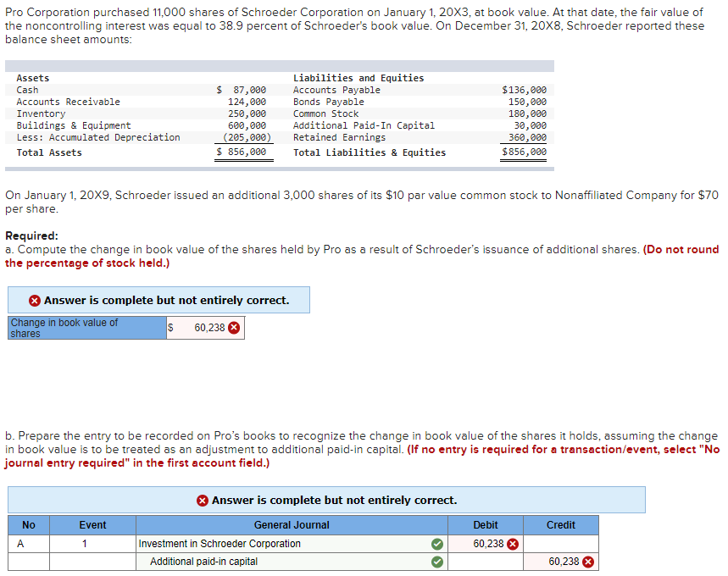Viewport: 728px width, 576px height.
Task: Click the Accounts Receivable amount 124,000
Action: pyautogui.click(x=247, y=102)
